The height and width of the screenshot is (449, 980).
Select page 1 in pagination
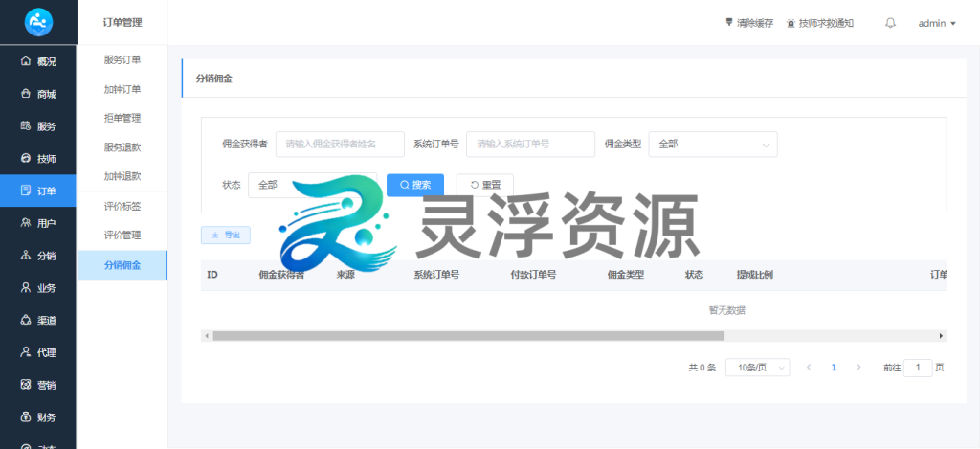coord(834,368)
